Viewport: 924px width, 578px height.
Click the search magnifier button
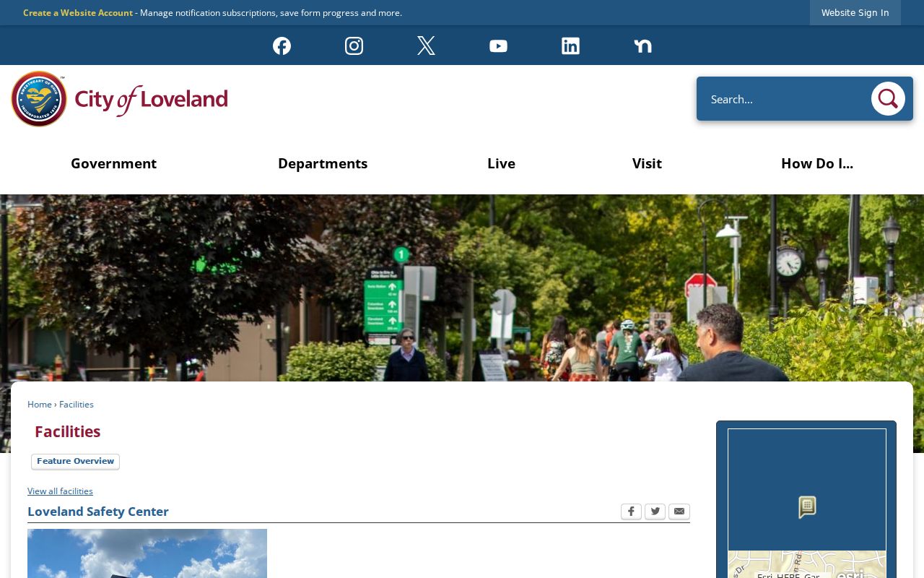coord(888,99)
